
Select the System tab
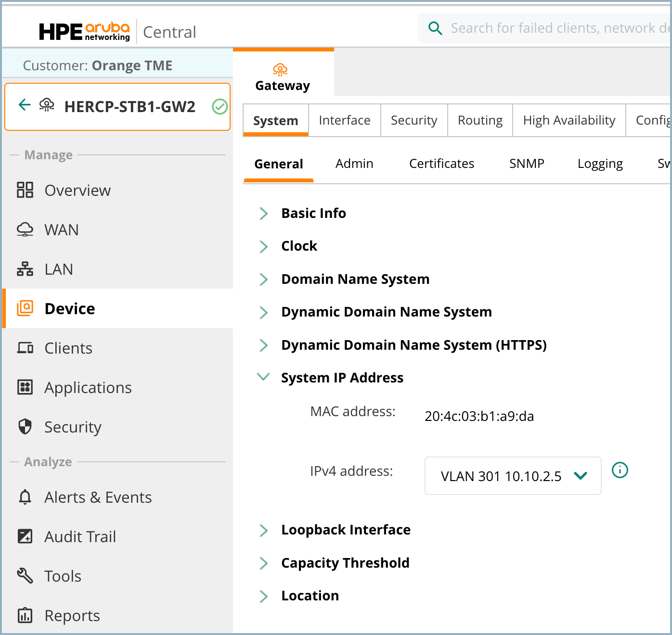(x=276, y=120)
